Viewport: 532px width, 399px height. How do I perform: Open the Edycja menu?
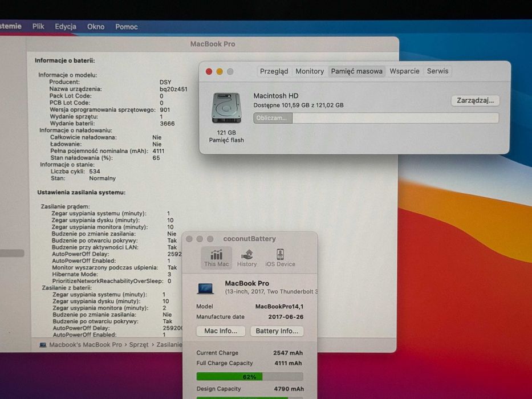coord(66,26)
